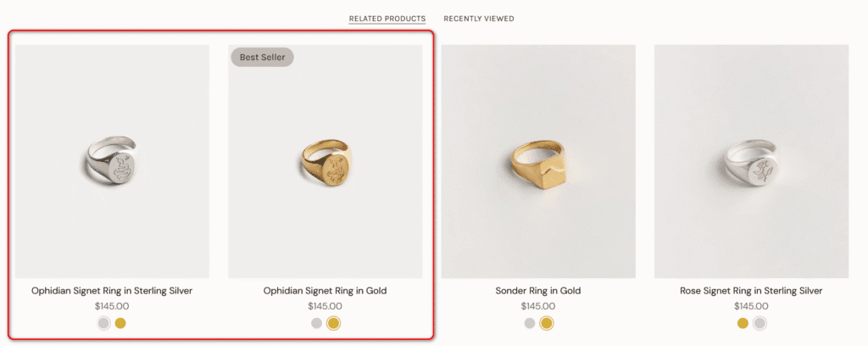Select the Related Products tab

387,19
